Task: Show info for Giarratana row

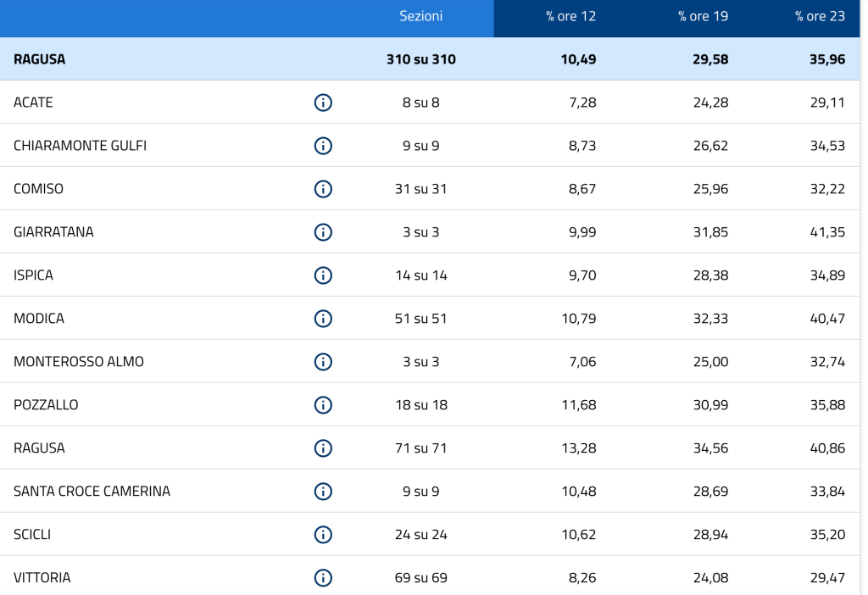Action: point(323,232)
